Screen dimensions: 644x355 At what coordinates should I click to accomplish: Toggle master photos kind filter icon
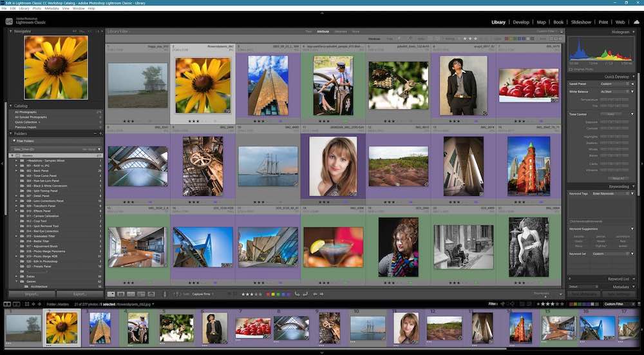pyautogui.click(x=552, y=39)
